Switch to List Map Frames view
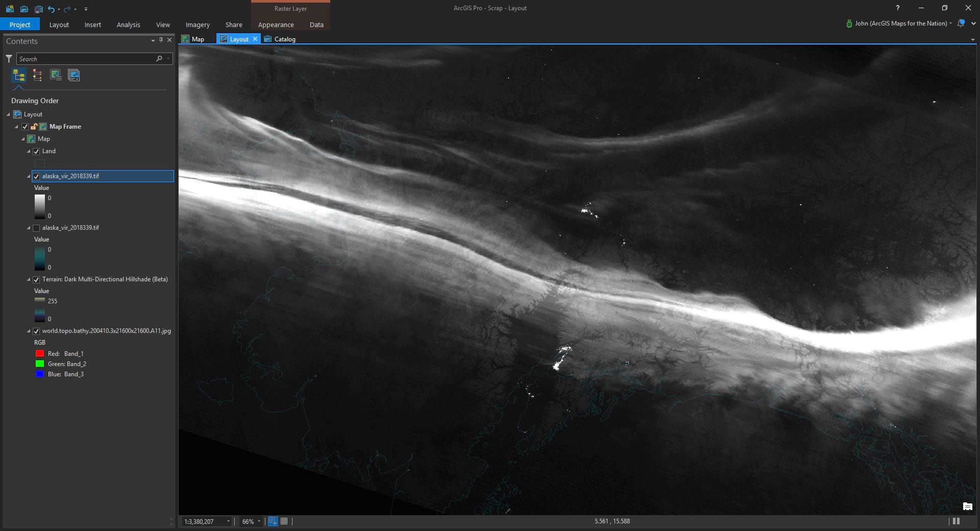Viewport: 980px width, 531px height. 56,76
